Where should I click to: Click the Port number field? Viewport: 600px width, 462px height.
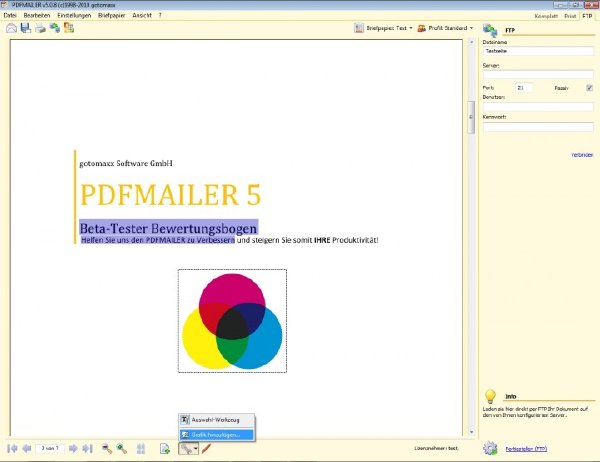tap(523, 88)
